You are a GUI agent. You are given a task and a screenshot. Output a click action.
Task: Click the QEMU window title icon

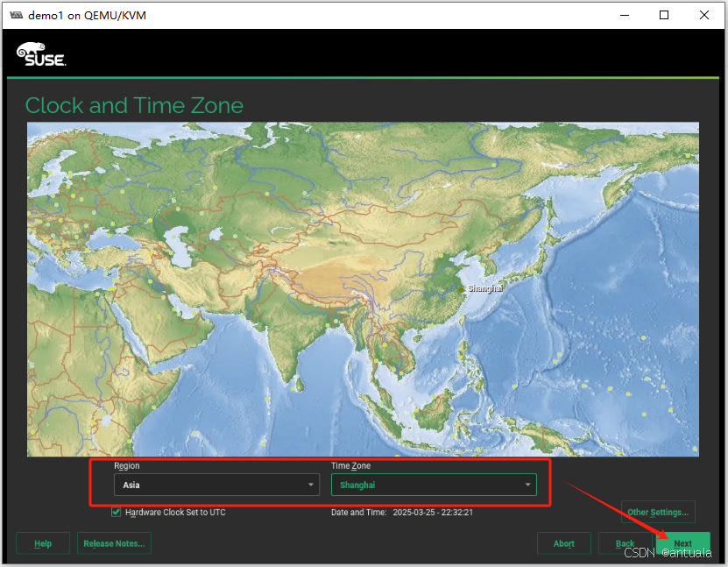click(x=17, y=15)
